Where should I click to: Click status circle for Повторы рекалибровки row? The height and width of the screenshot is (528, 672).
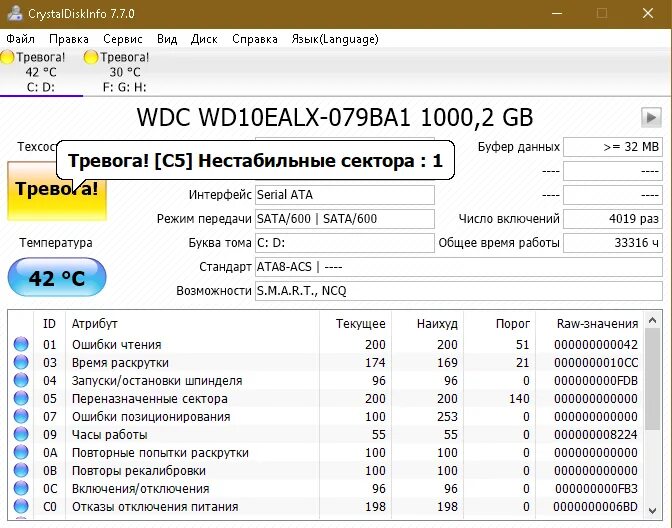click(x=21, y=470)
